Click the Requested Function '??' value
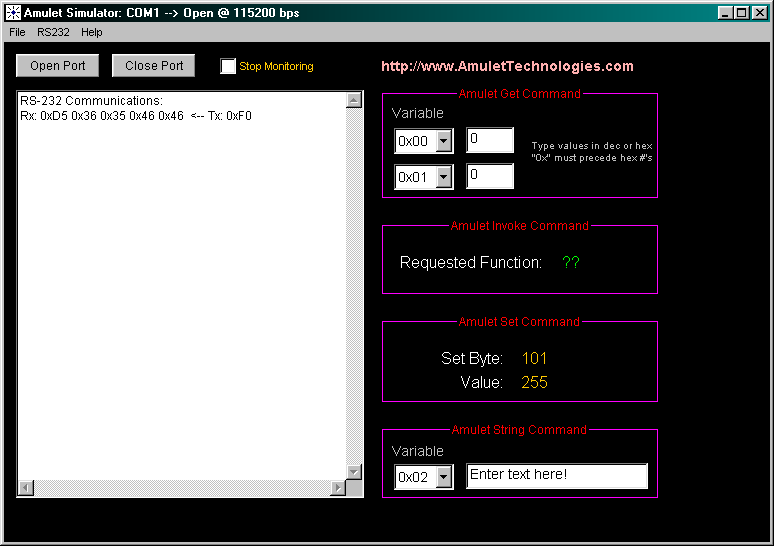Screen dimensions: 774x546 [571, 263]
